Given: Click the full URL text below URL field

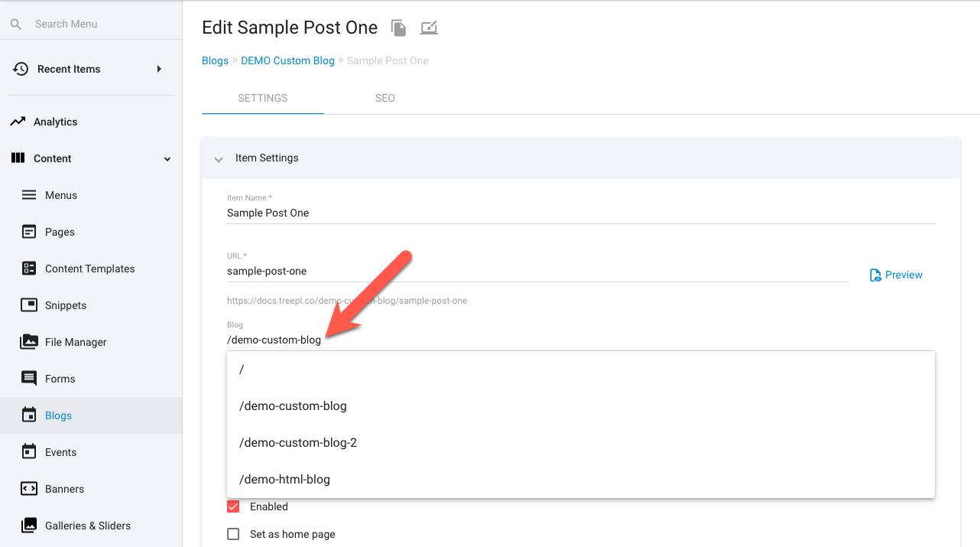Looking at the screenshot, I should click(347, 301).
